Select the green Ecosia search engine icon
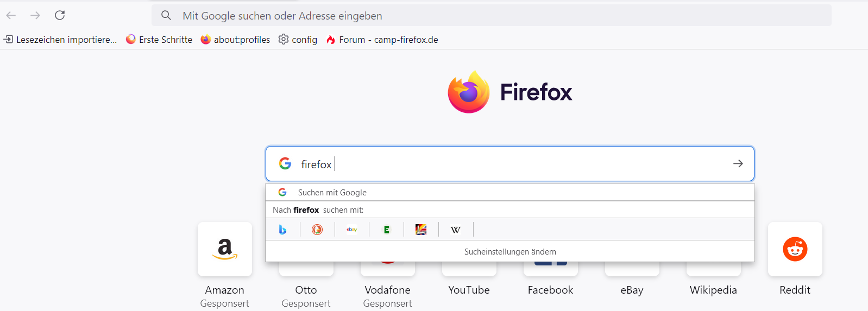 [x=386, y=230]
